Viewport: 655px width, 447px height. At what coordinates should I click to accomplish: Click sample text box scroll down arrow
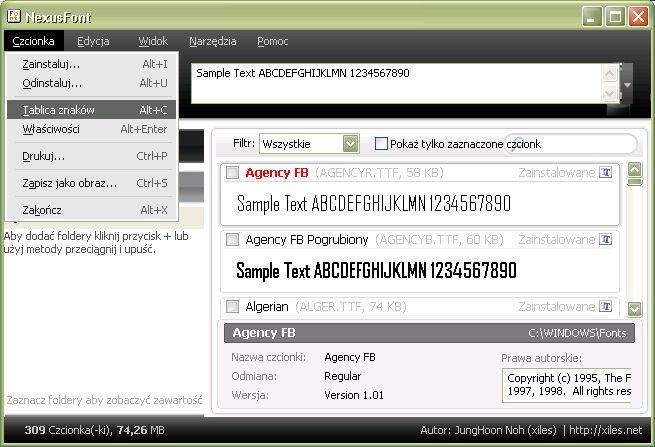(x=609, y=92)
